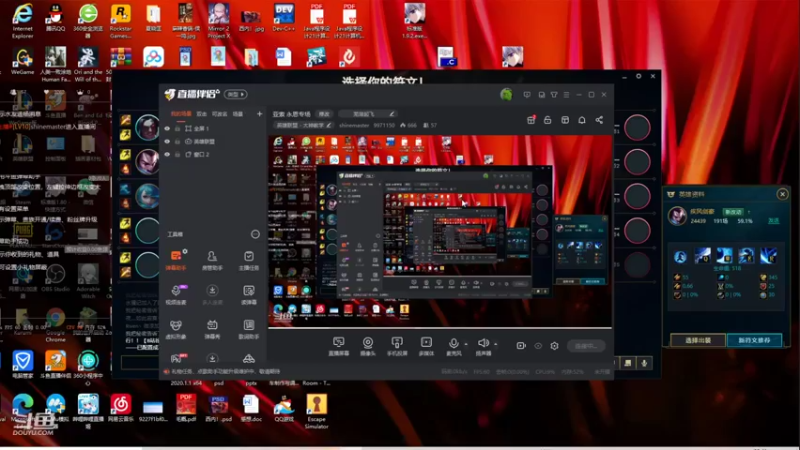The image size is (800, 450).
Task: Click pencil edit icon on room title field
Action: [x=391, y=114]
